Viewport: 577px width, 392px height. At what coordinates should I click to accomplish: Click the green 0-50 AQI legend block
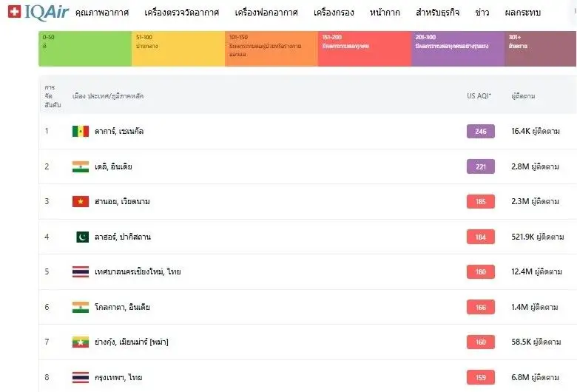click(85, 49)
